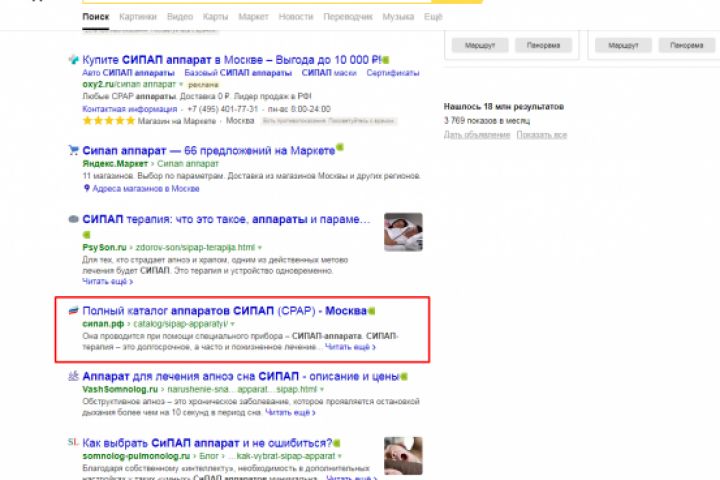Click the first Маршрут button
Image resolution: width=720 pixels, height=480 pixels.
480,45
